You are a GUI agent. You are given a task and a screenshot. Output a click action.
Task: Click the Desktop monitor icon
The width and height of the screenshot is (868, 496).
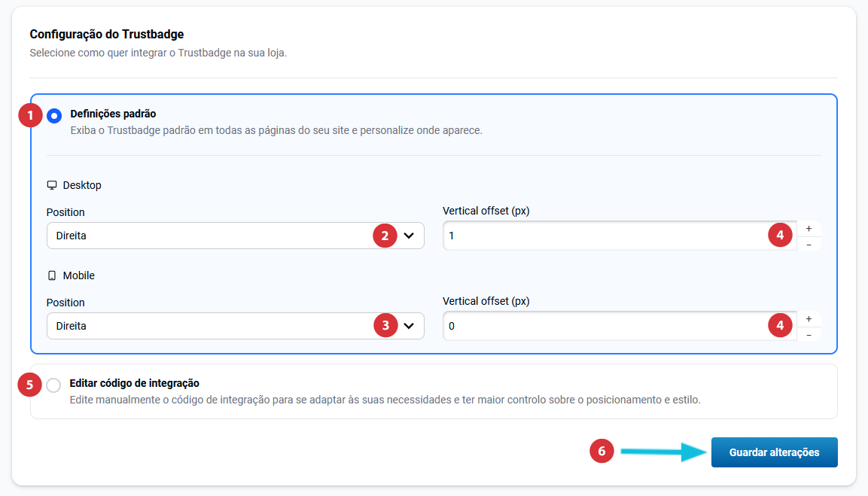pyautogui.click(x=52, y=185)
